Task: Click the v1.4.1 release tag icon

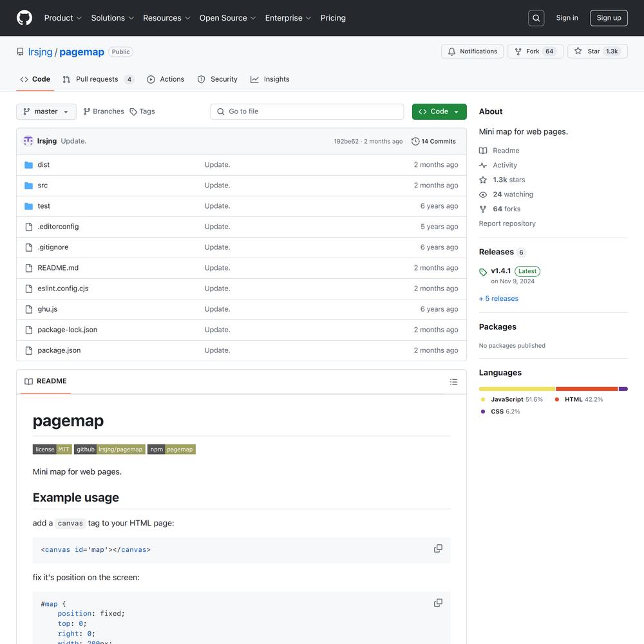Action: pyautogui.click(x=483, y=272)
